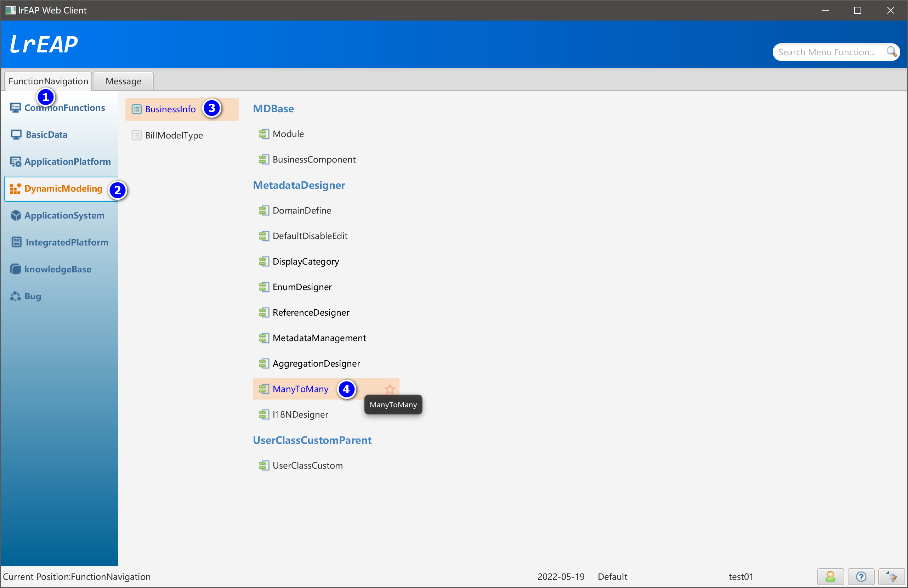The image size is (908, 588).
Task: Click the knowledgeBase folder icon
Action: click(x=16, y=270)
